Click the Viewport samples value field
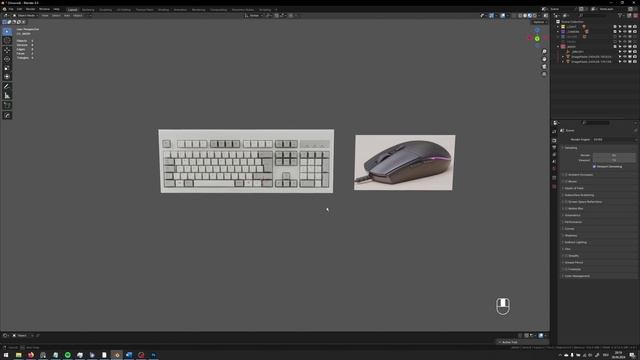Viewport: 640px width, 360px height. [x=614, y=160]
